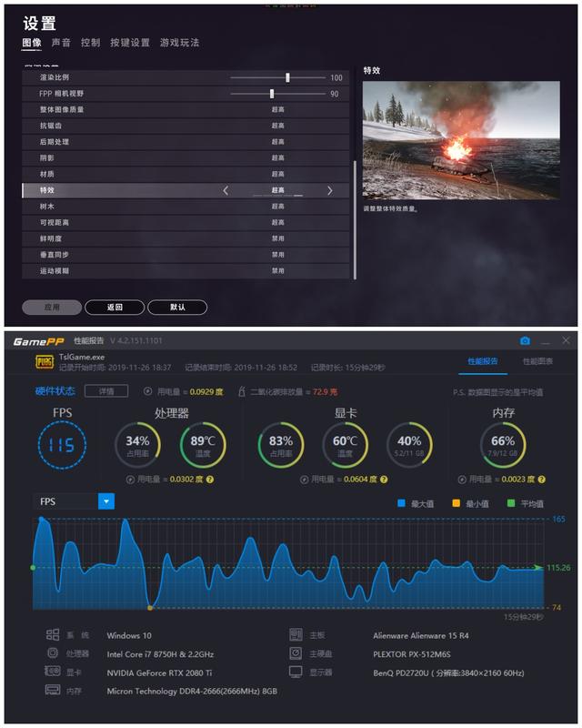This screenshot has height=728, width=582.
Task: Toggle the 运动模糊 setting
Action: tap(186, 271)
